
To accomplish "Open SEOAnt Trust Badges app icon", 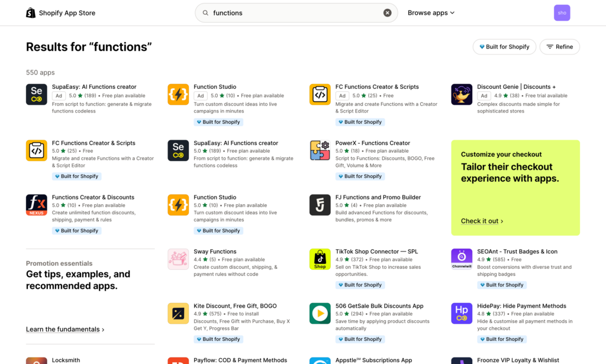I will click(462, 259).
